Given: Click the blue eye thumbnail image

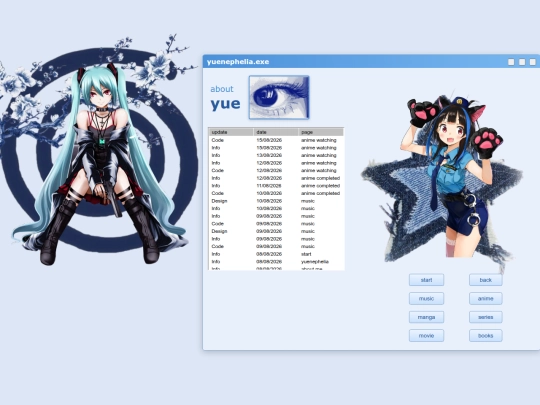Looking at the screenshot, I should [279, 97].
